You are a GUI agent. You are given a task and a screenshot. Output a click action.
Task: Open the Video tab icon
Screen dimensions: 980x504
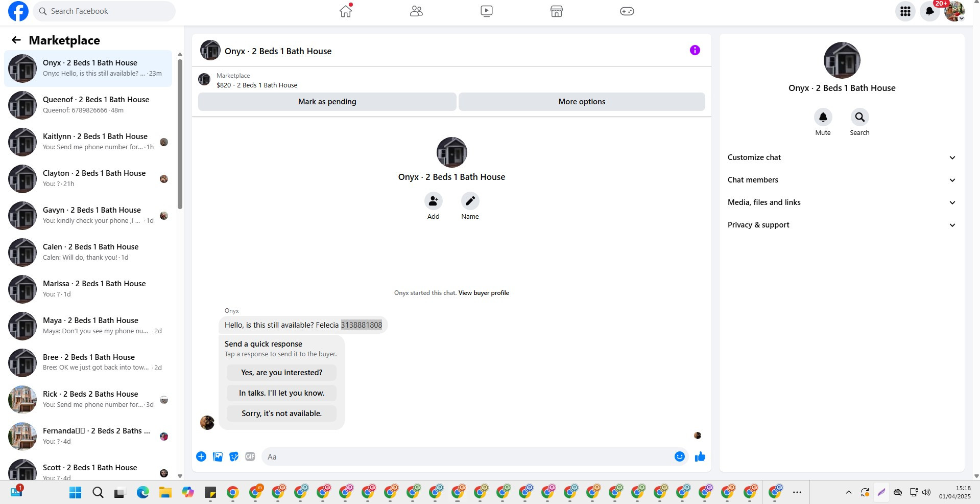(x=487, y=11)
